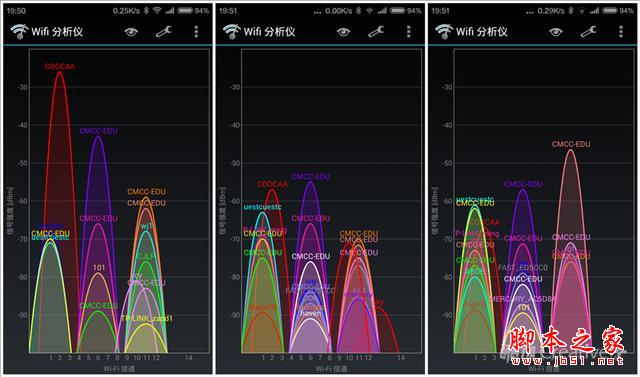Viewport: 640px width, 377px height.
Task: Tap the cell signal bars in left screen
Action: point(169,11)
